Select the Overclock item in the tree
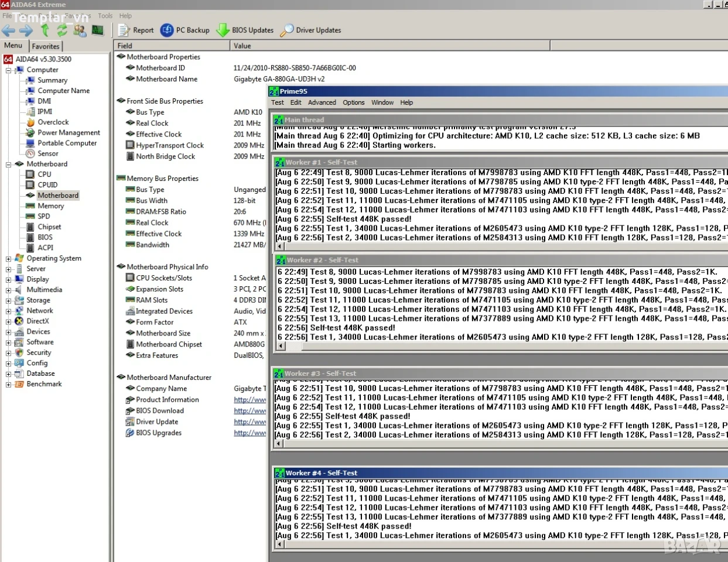Screen dimensions: 728x562 tap(53, 122)
